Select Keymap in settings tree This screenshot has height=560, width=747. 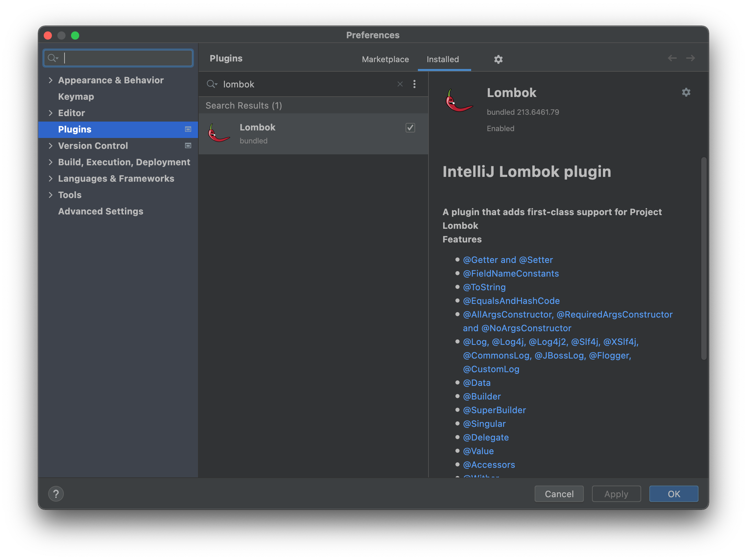(76, 97)
